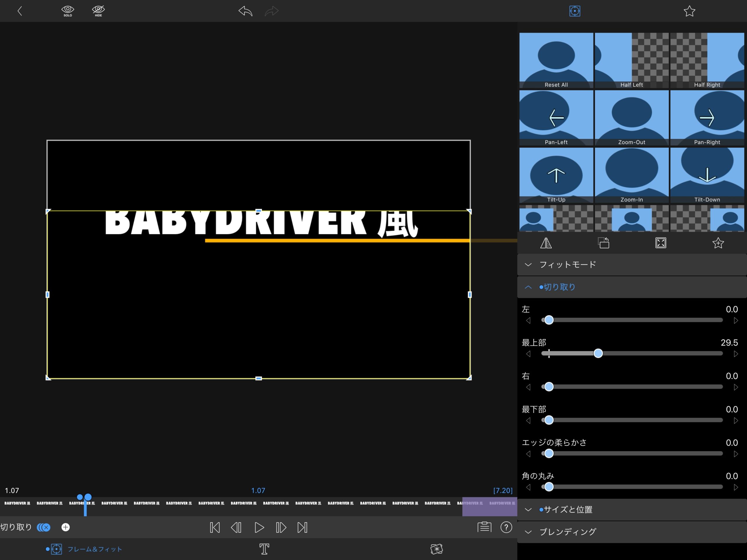Collapse the 切り取り section
This screenshot has height=560, width=747.
coord(632,287)
